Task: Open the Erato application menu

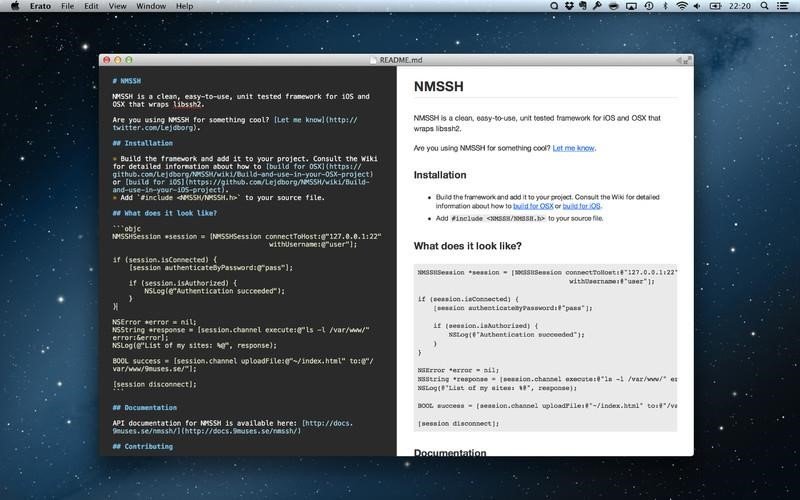Action: (x=40, y=6)
